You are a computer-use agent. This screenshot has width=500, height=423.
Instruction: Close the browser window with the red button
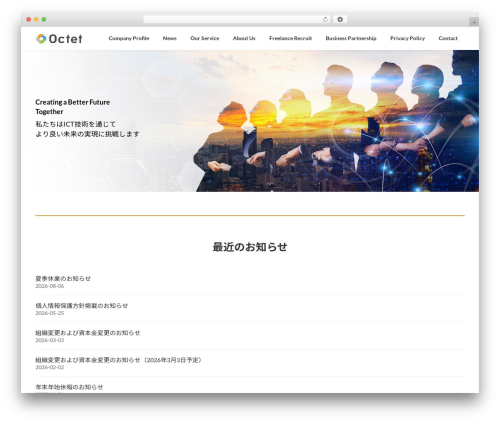click(29, 19)
